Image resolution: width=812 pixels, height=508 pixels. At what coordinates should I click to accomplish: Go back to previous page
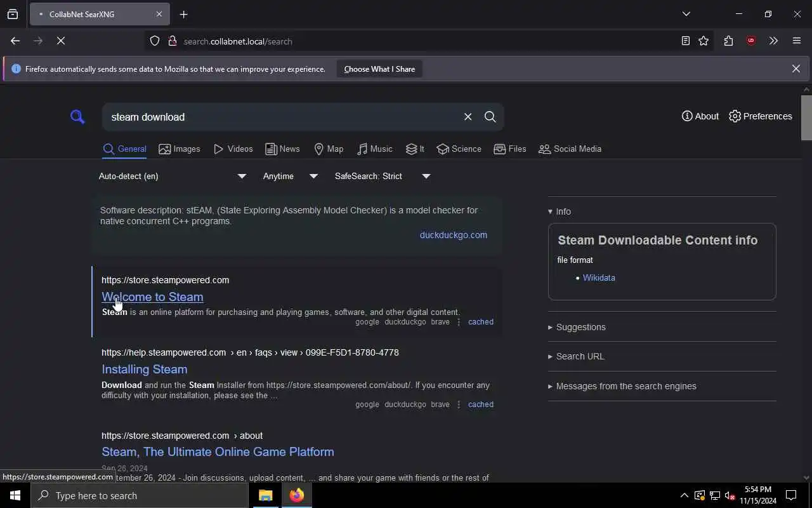(15, 41)
